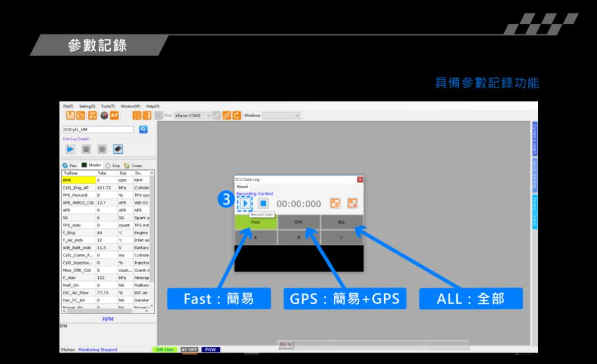This screenshot has width=597, height=364.
Task: Open the File(F) menu
Action: pyautogui.click(x=68, y=106)
